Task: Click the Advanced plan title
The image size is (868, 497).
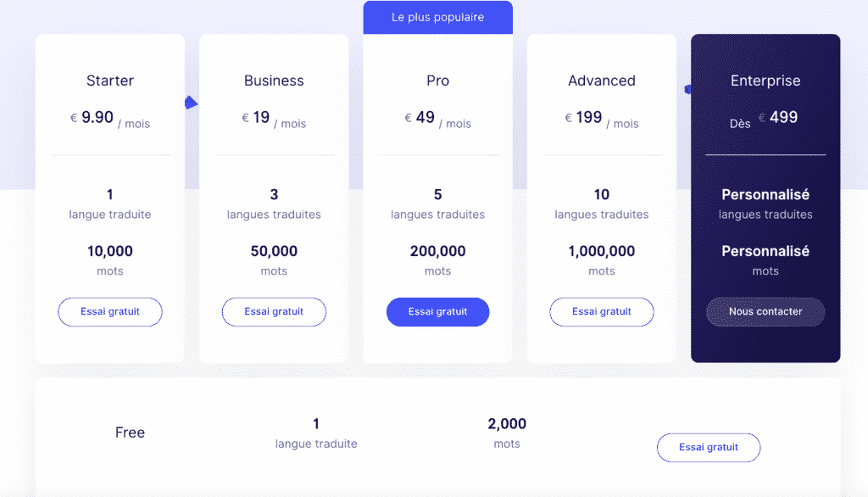Action: 601,80
